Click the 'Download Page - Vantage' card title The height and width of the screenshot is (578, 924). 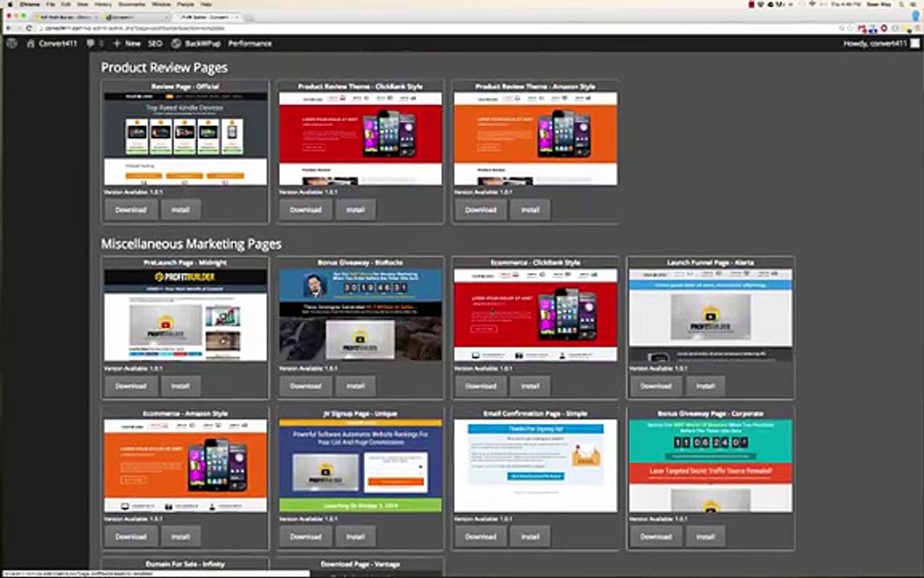click(x=360, y=564)
